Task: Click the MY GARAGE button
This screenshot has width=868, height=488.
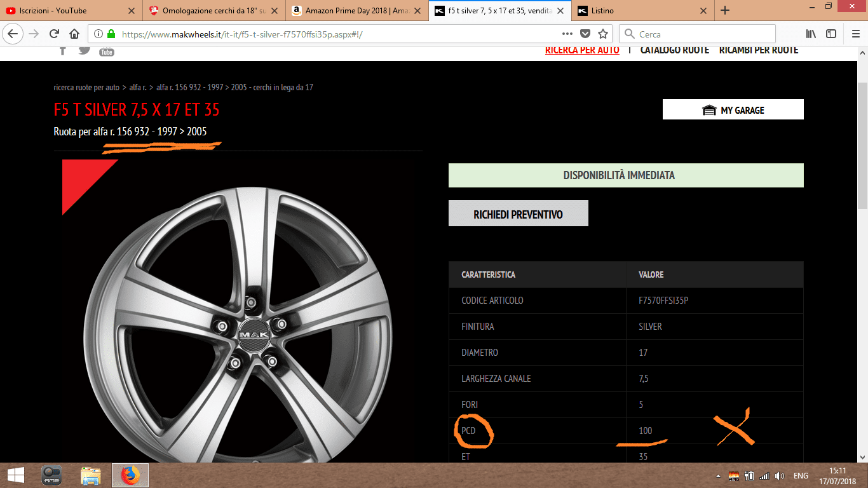Action: (x=733, y=109)
